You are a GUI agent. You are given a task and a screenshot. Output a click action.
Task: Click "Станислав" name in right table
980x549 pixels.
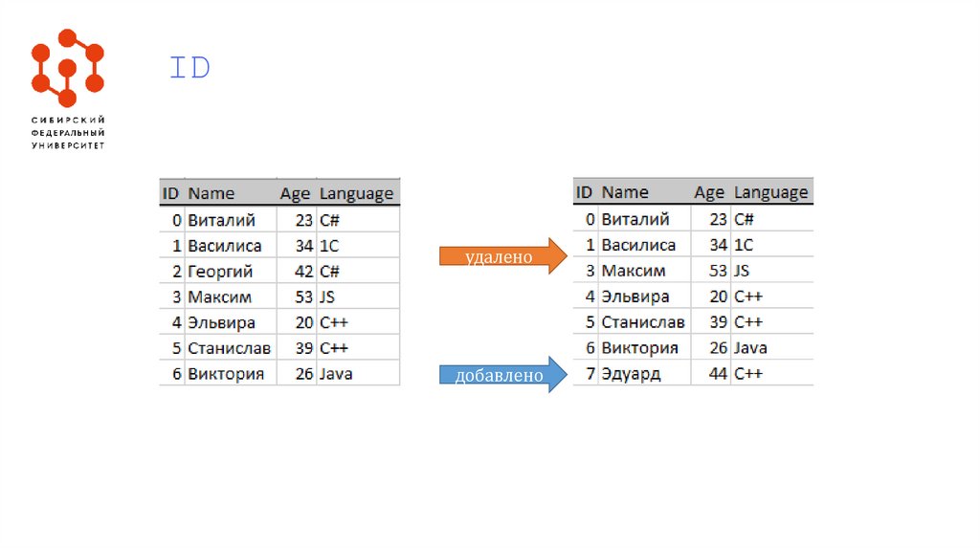click(x=643, y=322)
